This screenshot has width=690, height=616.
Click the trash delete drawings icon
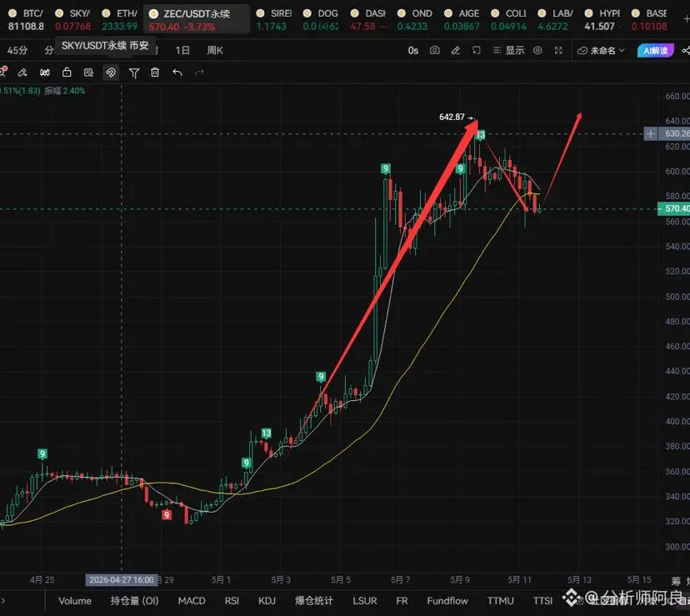(155, 73)
